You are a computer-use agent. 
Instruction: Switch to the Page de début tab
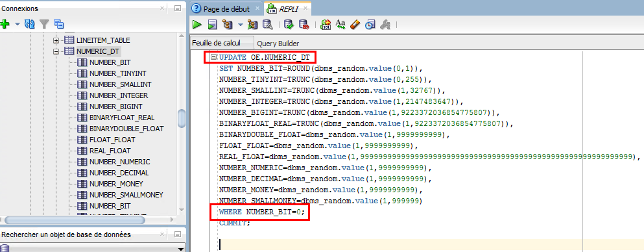point(227,8)
